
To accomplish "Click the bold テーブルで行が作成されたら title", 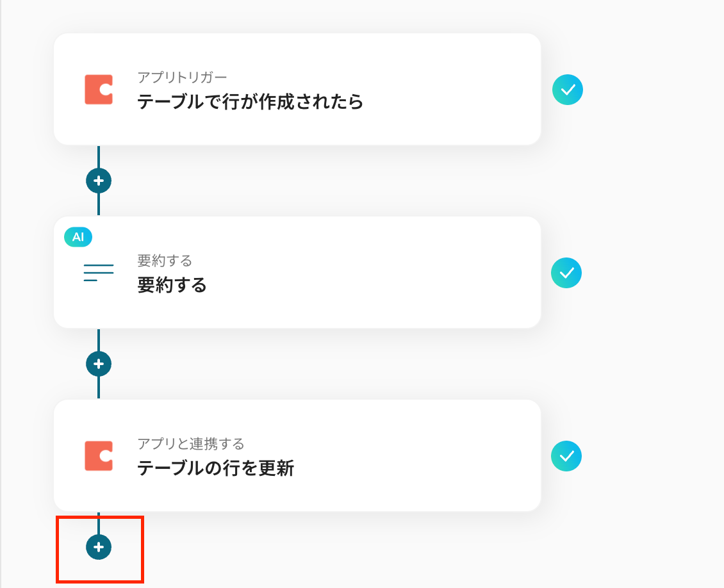I will click(x=250, y=102).
